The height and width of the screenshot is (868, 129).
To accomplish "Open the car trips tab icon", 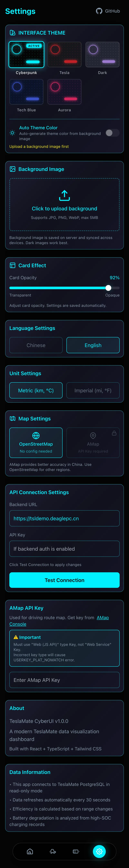I will [53, 851].
